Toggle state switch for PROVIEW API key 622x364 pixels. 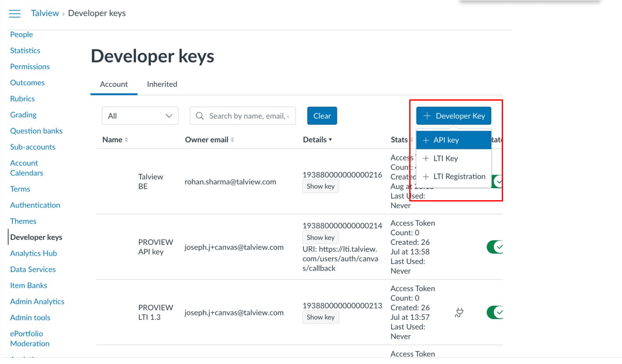tap(495, 247)
